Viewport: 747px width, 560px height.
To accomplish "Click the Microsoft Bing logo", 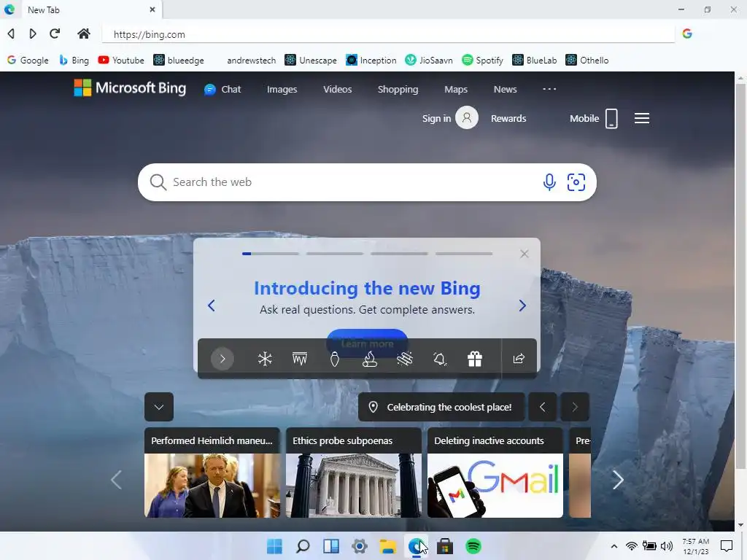I will click(x=130, y=88).
